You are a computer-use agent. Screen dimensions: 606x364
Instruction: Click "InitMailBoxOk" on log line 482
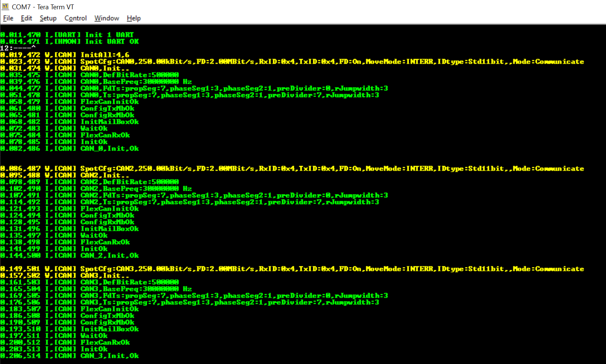110,121
